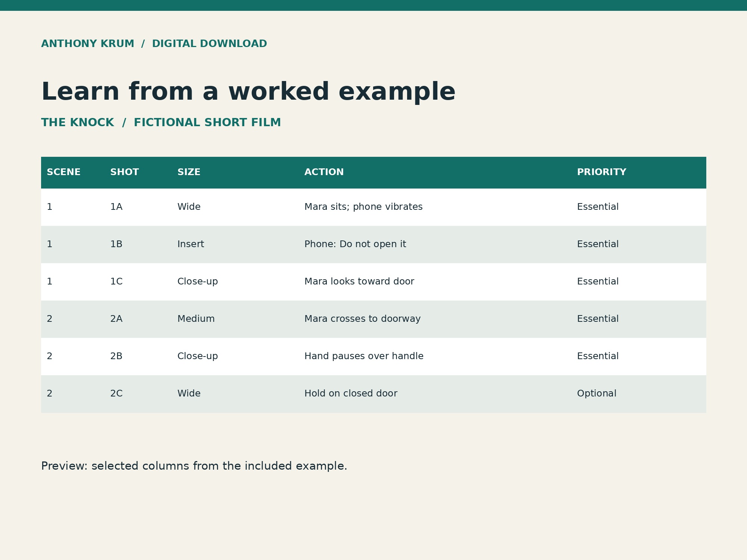The width and height of the screenshot is (747, 560).
Task: Select shot cell 1C
Action: [116, 281]
